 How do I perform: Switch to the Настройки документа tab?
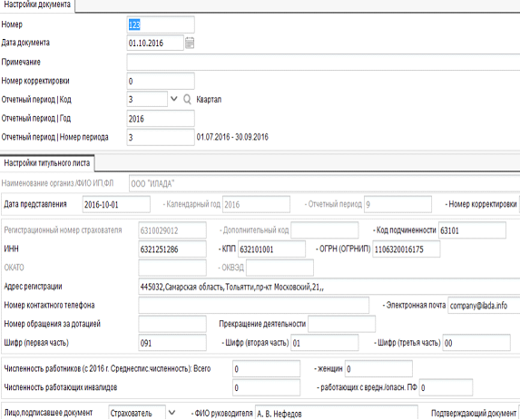[37, 5]
